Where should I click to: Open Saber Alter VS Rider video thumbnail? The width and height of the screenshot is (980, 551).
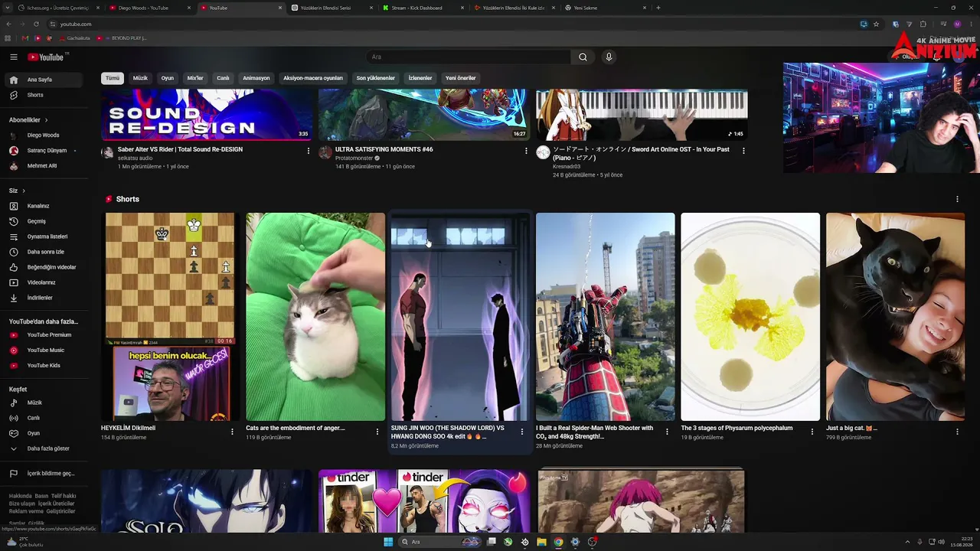coord(207,115)
